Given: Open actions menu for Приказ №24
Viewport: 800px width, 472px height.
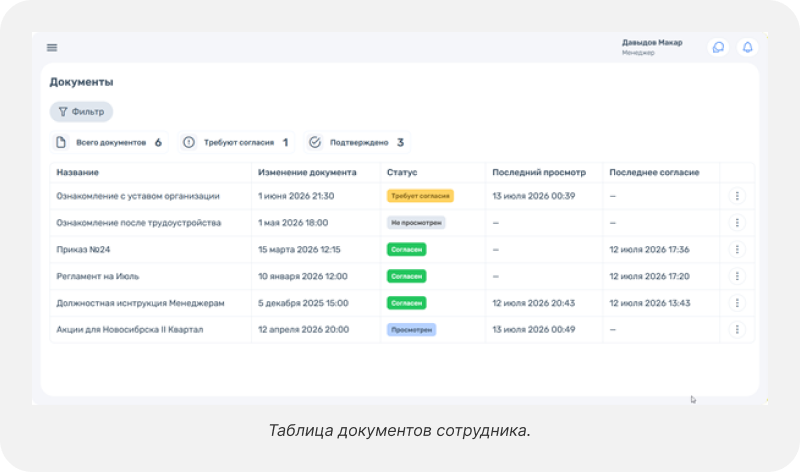Looking at the screenshot, I should coord(737,250).
